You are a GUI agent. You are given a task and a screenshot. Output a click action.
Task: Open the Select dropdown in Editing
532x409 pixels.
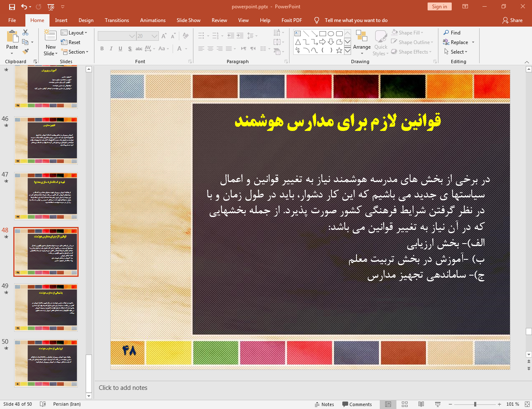[x=456, y=52]
